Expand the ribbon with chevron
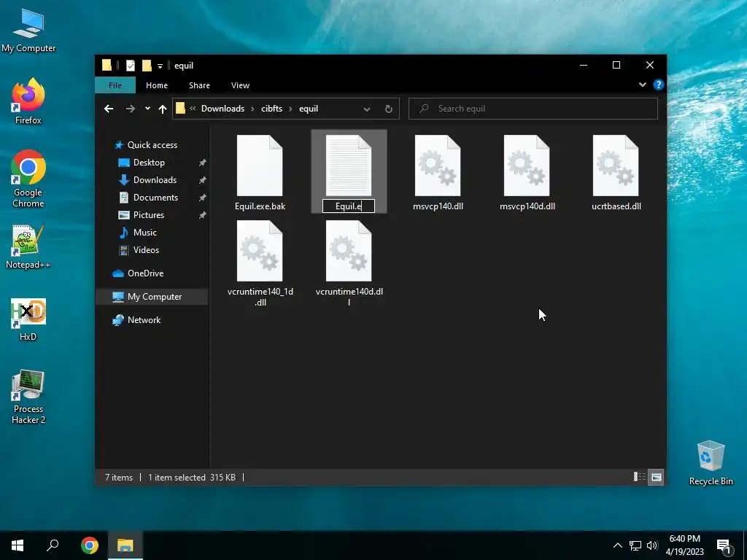Screen dimensions: 747x560 pos(642,85)
